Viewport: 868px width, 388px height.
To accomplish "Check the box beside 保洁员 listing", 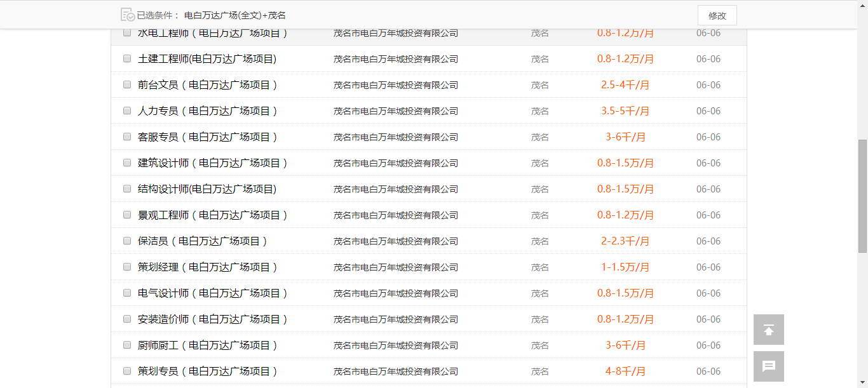I will click(127, 241).
